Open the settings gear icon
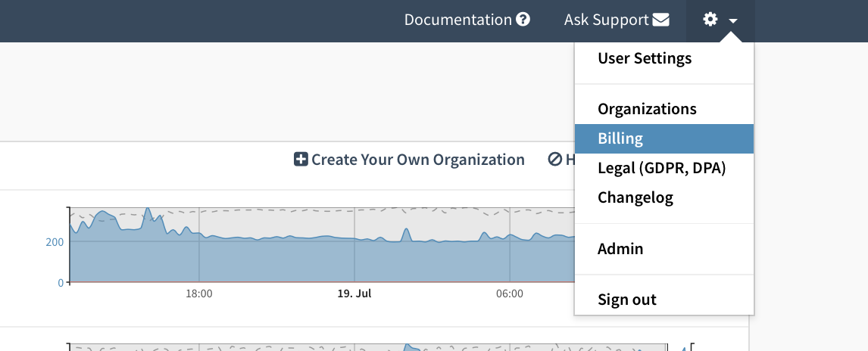The image size is (868, 351). pos(710,20)
